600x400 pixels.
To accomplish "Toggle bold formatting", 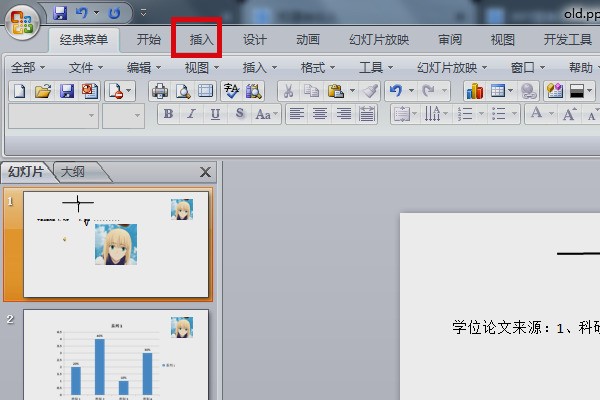I will tap(168, 115).
